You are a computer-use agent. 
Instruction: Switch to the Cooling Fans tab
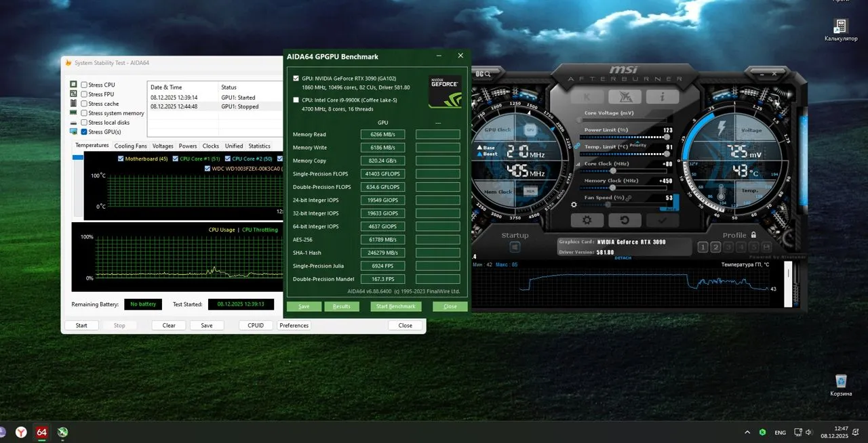point(131,146)
